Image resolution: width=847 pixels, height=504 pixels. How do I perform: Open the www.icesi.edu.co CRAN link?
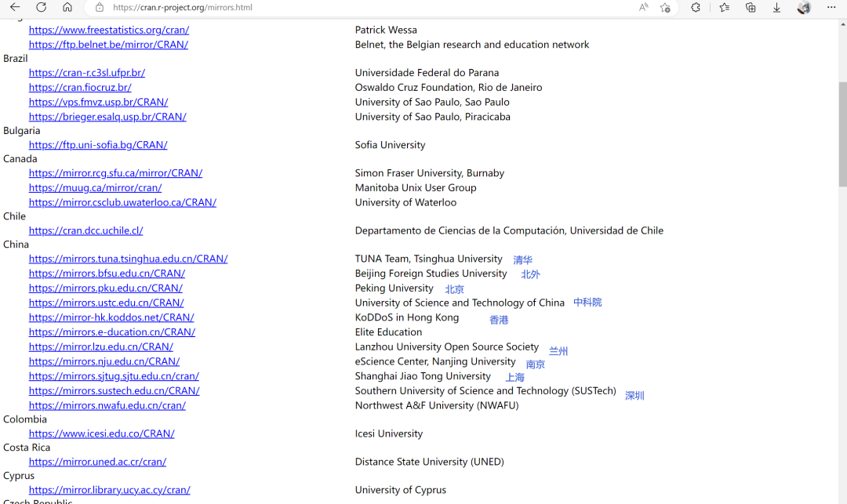[x=101, y=434]
